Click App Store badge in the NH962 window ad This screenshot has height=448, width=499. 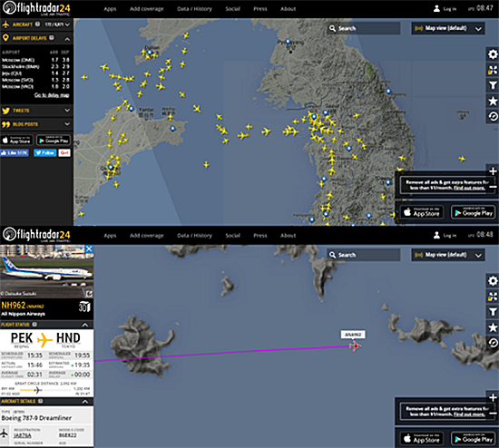pyautogui.click(x=421, y=439)
